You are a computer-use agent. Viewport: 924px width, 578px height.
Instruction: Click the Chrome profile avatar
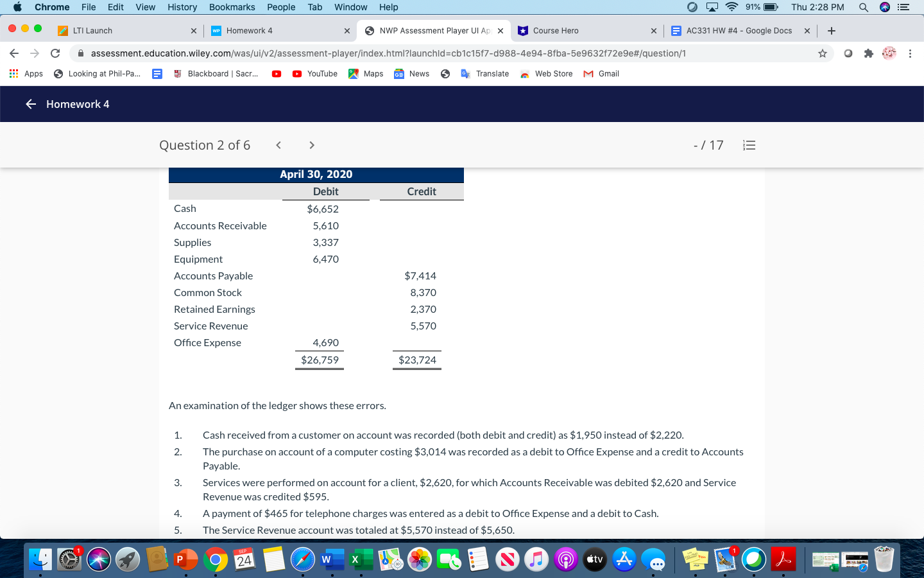coord(889,55)
